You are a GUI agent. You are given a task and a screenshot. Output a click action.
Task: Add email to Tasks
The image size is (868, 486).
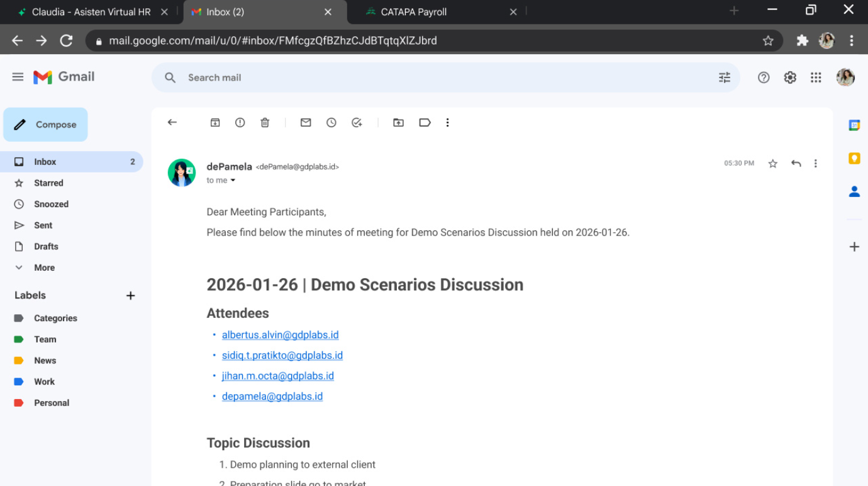pyautogui.click(x=357, y=123)
